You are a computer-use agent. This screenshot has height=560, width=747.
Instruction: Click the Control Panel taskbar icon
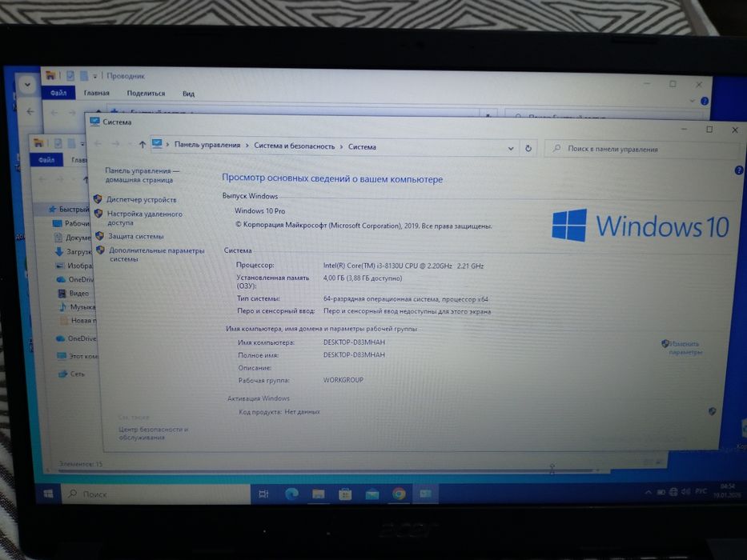(x=425, y=494)
